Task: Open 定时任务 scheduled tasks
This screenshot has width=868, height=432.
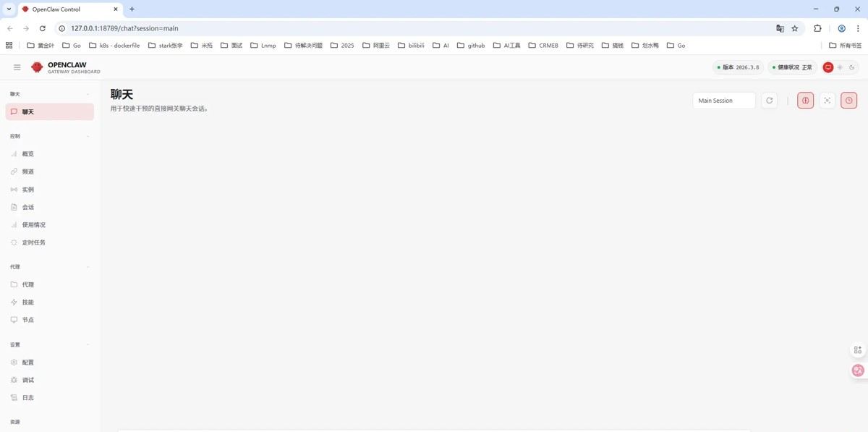Action: click(x=50, y=242)
